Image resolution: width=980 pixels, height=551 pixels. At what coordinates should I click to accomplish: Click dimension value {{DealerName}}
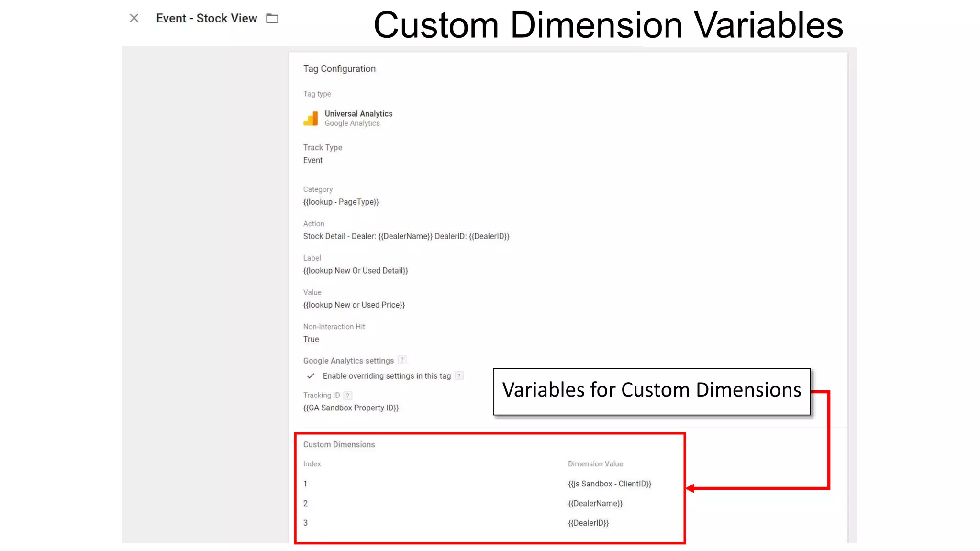595,503
